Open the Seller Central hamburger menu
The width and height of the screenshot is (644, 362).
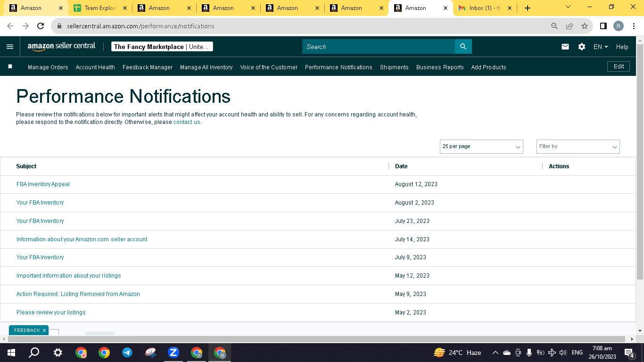10,47
